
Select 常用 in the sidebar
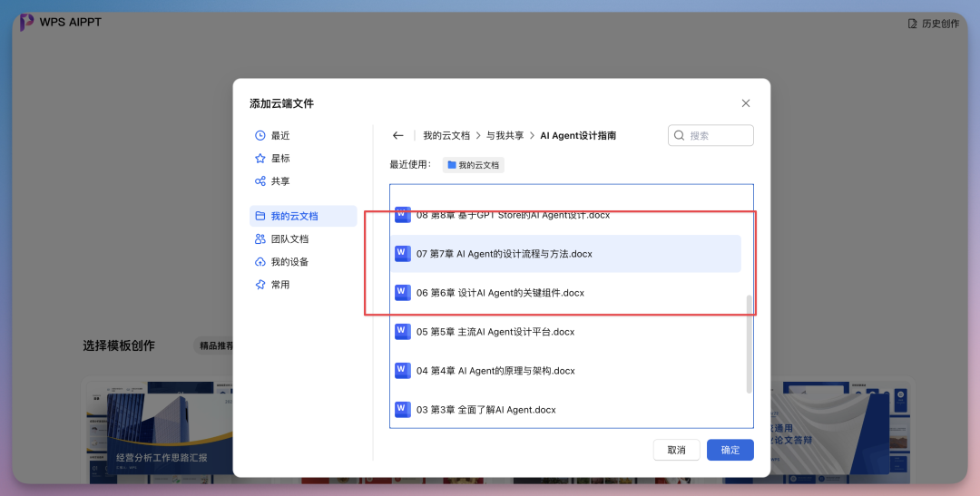303,284
